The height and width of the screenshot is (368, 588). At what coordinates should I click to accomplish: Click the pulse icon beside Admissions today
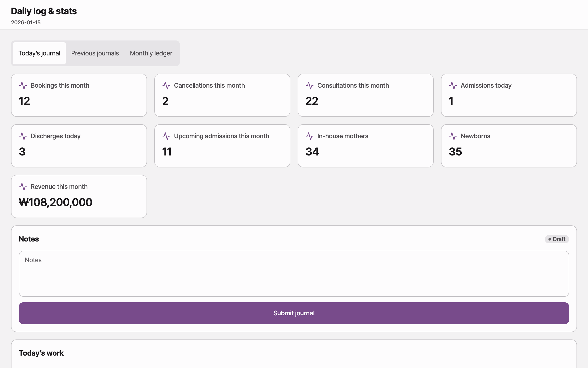pyautogui.click(x=453, y=85)
